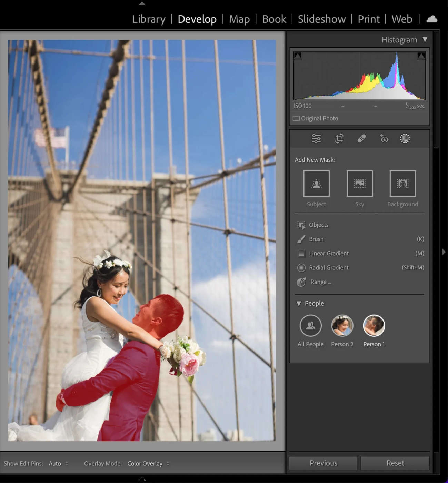Select the Person 2 mask thumbnail
The height and width of the screenshot is (483, 448).
(342, 325)
